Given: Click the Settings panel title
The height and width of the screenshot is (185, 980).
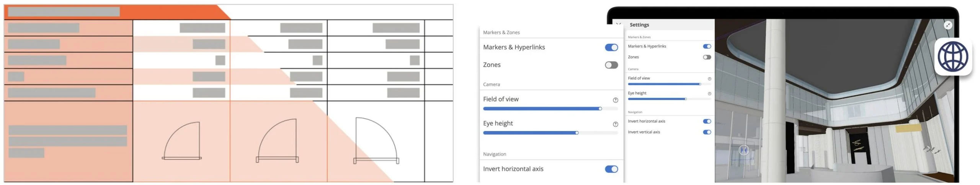Looking at the screenshot, I should (x=639, y=25).
